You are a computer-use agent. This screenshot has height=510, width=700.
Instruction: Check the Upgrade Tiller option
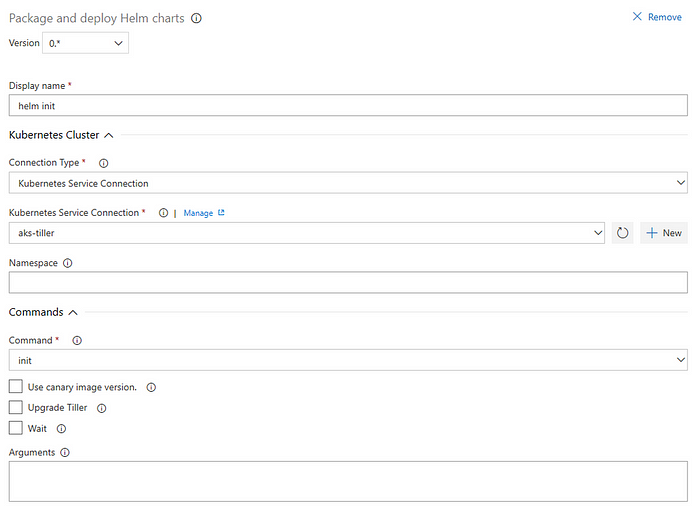16,407
